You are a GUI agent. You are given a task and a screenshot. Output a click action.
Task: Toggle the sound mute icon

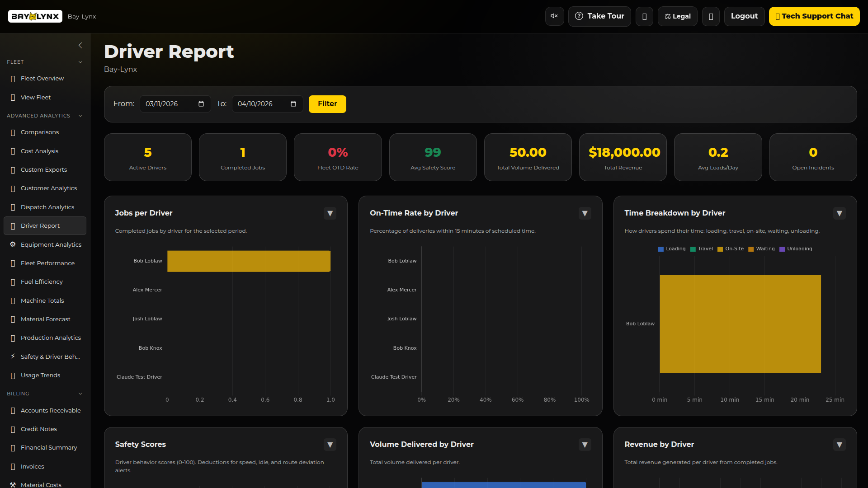point(554,16)
